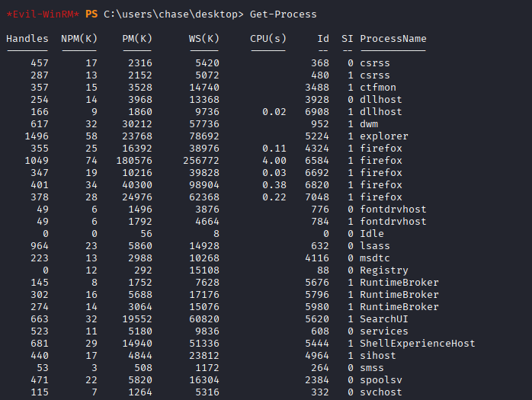
Task: Click RuntimeBroker name in row Id 5796
Action: point(399,295)
